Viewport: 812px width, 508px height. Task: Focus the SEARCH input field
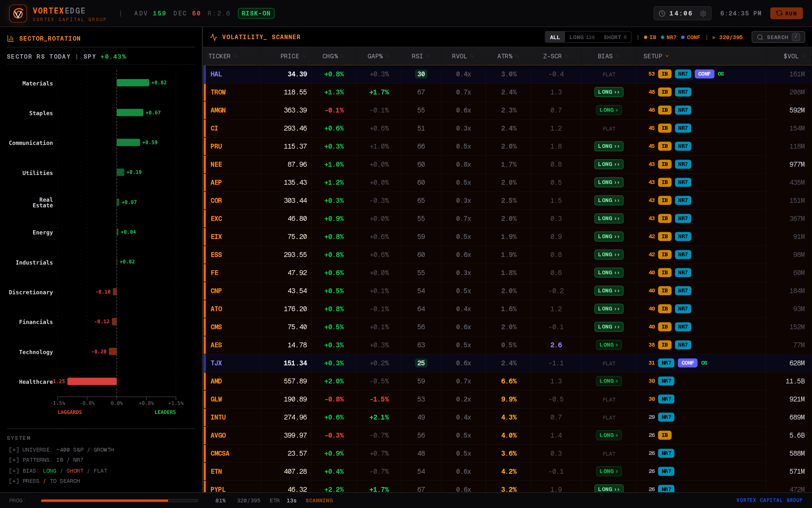point(778,37)
